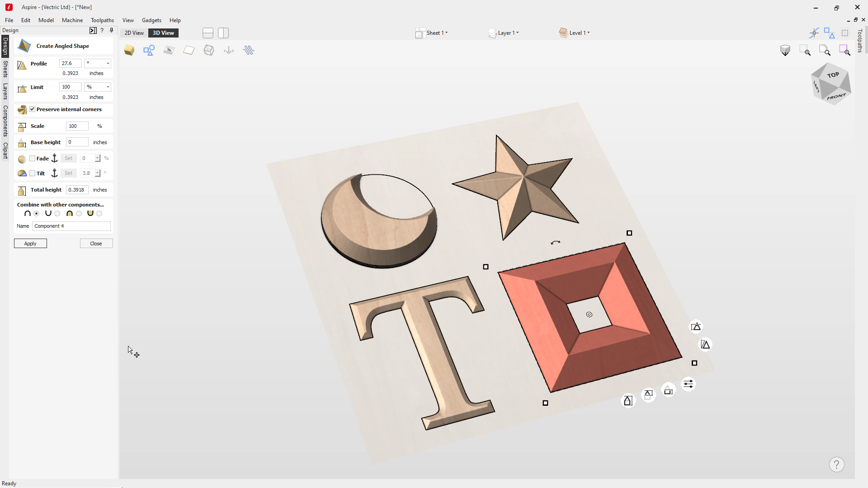Click the wireframe model view icon
This screenshot has width=868, height=488.
[x=209, y=50]
